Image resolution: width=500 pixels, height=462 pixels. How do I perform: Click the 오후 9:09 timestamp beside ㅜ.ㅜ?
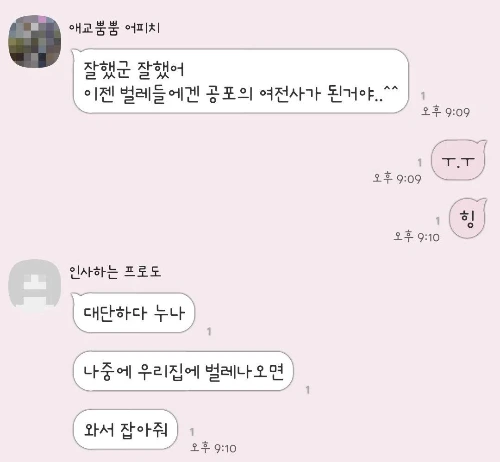[397, 178]
